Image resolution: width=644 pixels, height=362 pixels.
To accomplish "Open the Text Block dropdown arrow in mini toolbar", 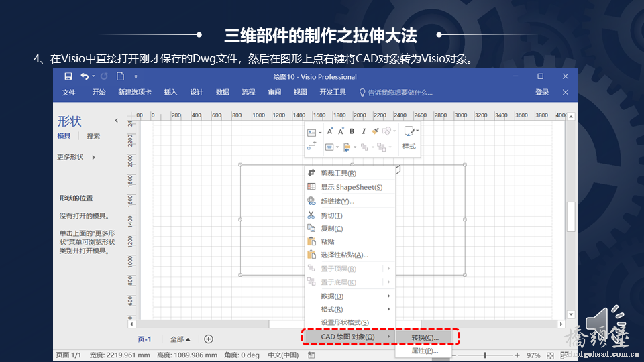I will (320, 133).
